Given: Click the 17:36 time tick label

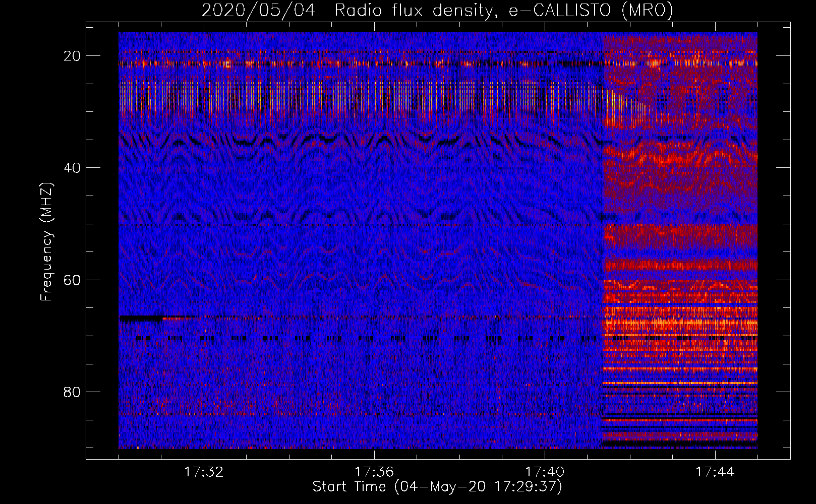Looking at the screenshot, I should [x=374, y=472].
